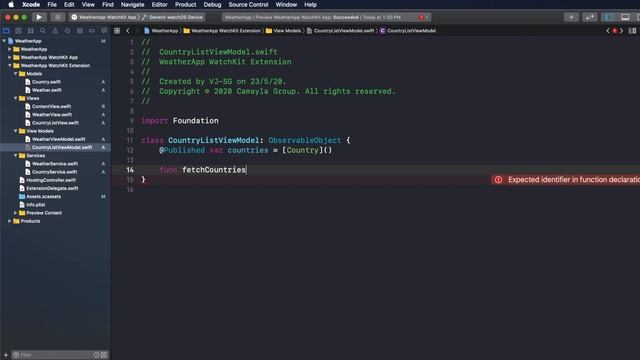Screen dimensions: 640x360
Task: Stop the running scheme
Action: click(x=58, y=17)
